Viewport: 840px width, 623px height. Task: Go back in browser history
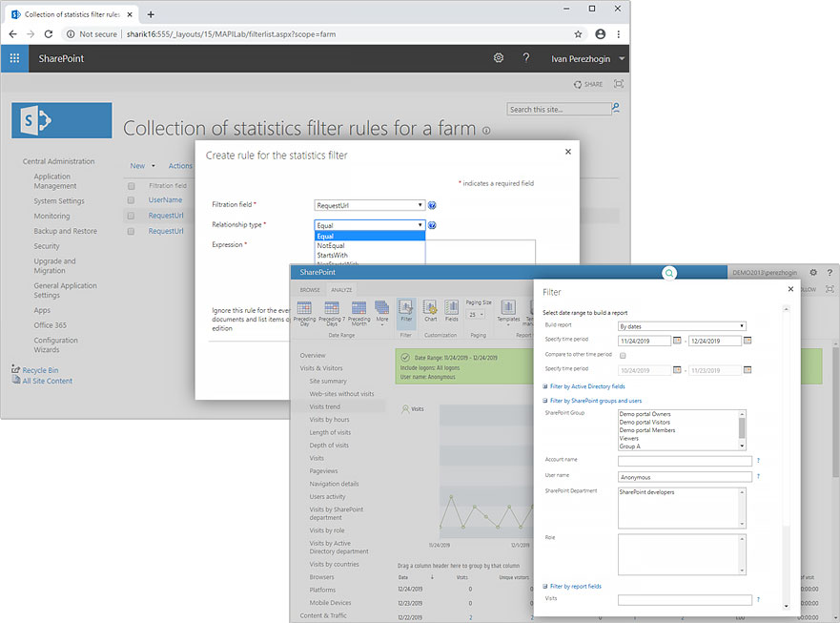12,33
